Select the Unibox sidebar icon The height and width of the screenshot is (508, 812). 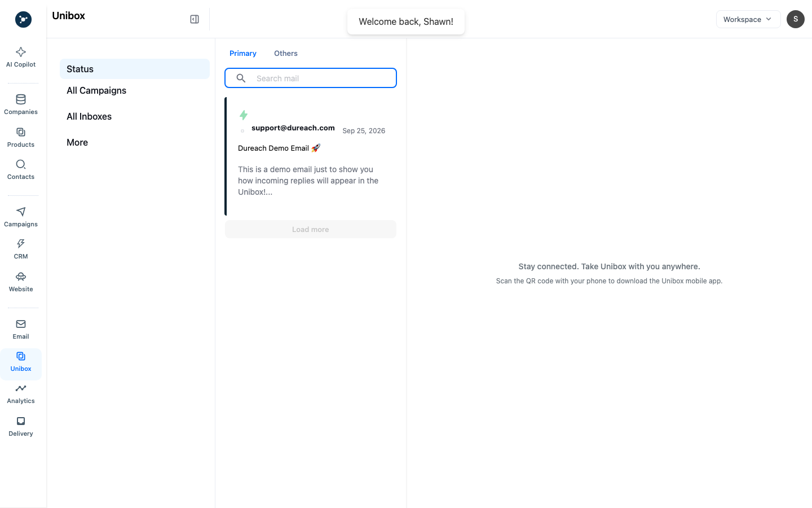pyautogui.click(x=21, y=356)
